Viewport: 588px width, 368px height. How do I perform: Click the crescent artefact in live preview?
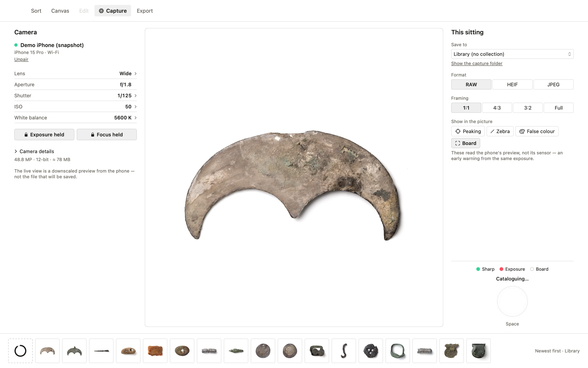pos(293,185)
